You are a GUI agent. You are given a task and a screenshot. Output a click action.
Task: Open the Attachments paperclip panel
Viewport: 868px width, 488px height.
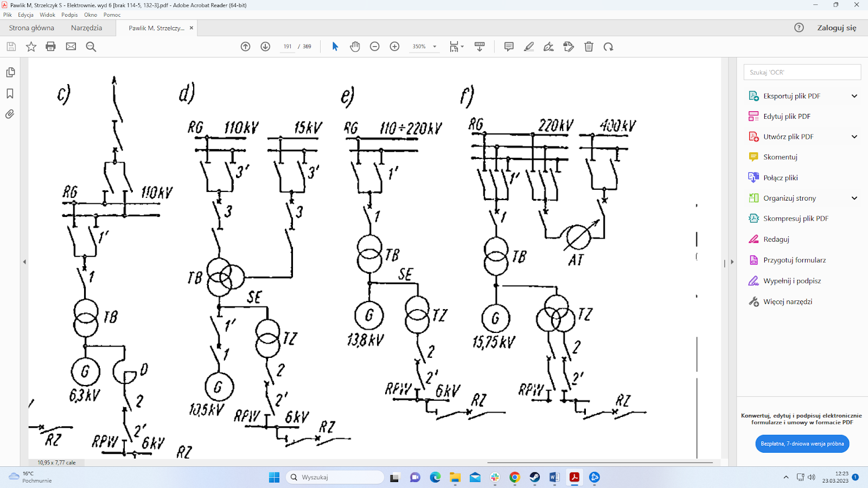tap(10, 114)
